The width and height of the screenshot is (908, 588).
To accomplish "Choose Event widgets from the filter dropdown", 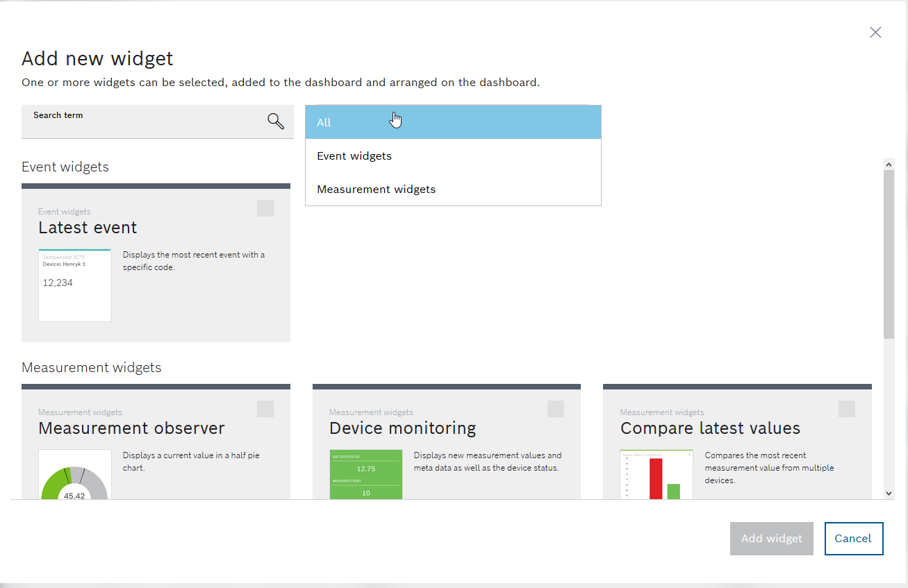I will [354, 156].
